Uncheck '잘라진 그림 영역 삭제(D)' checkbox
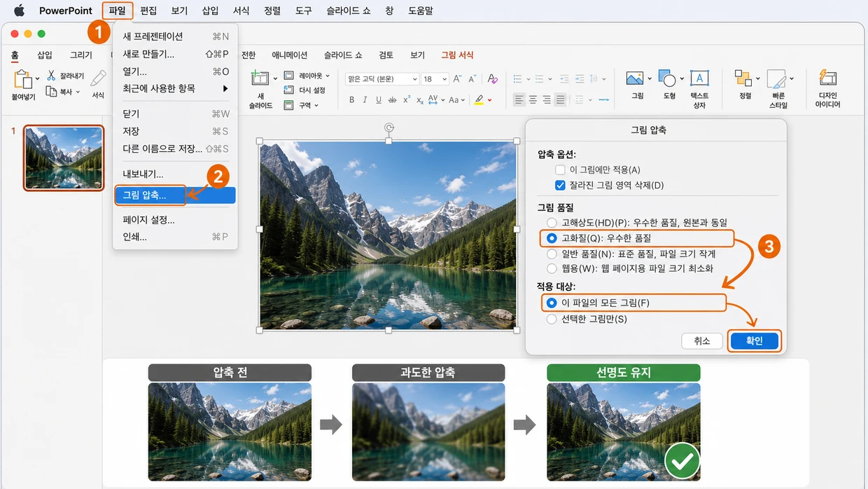 point(560,186)
